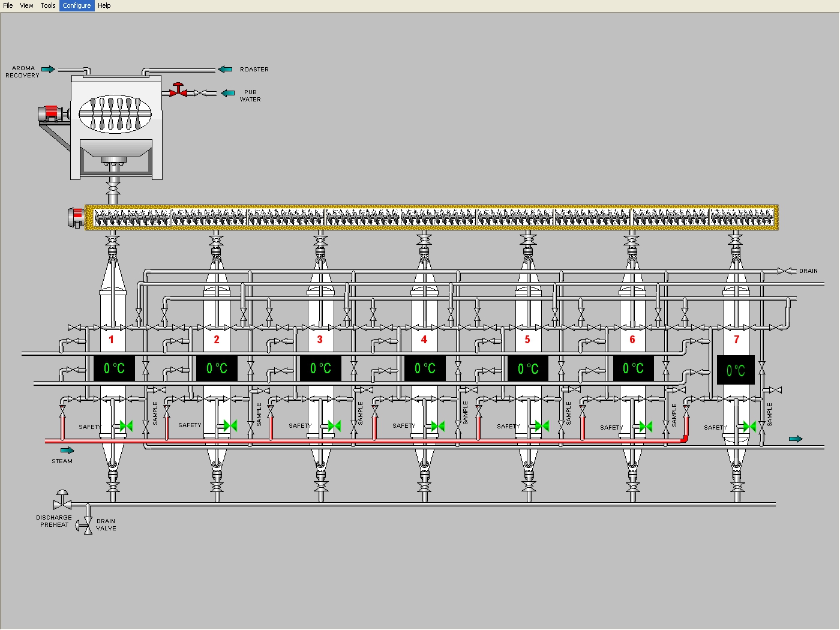
Task: Toggle the green SAFETY valve on column 7
Action: (751, 427)
